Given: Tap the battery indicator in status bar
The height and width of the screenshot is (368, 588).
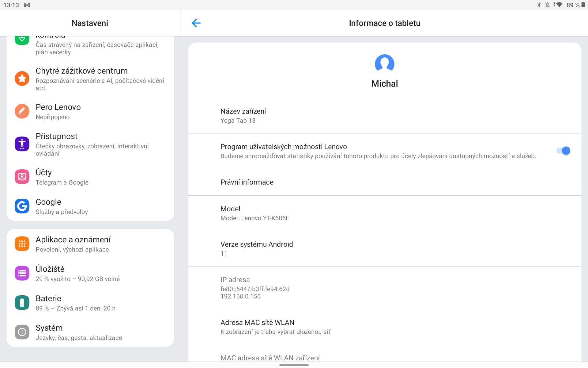Looking at the screenshot, I should point(583,5).
